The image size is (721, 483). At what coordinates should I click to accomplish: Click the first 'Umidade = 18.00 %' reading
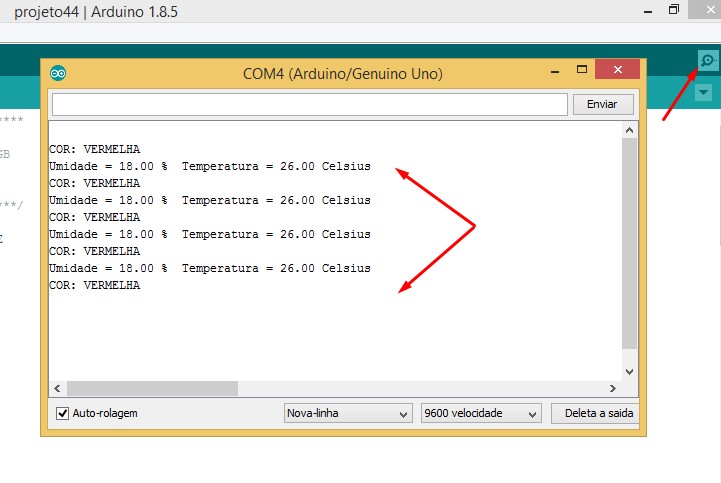[x=108, y=166]
